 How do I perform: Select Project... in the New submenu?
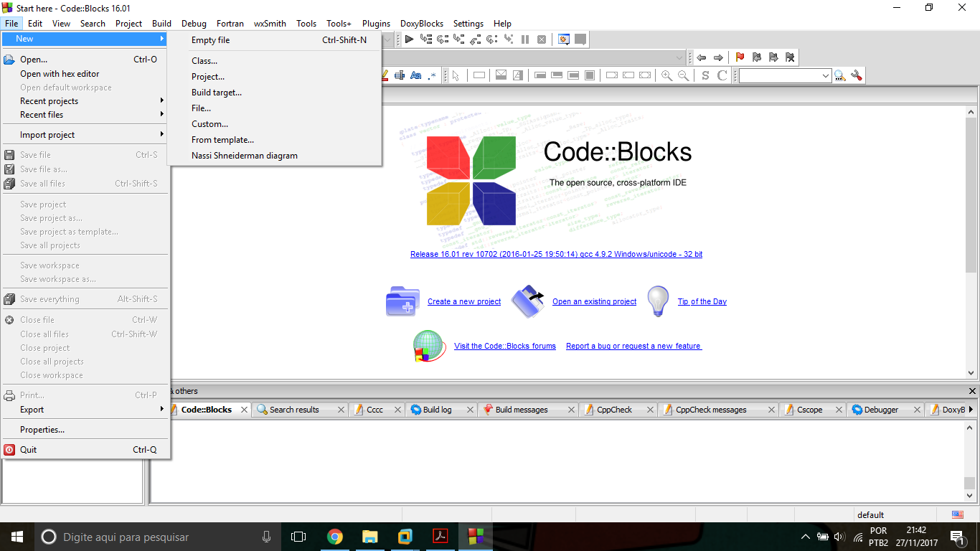point(274,77)
